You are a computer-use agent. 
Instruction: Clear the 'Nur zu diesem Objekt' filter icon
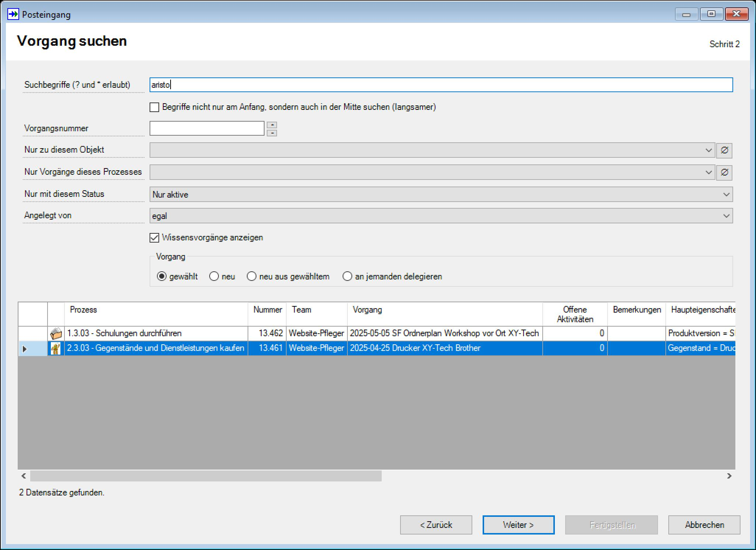[x=724, y=150]
